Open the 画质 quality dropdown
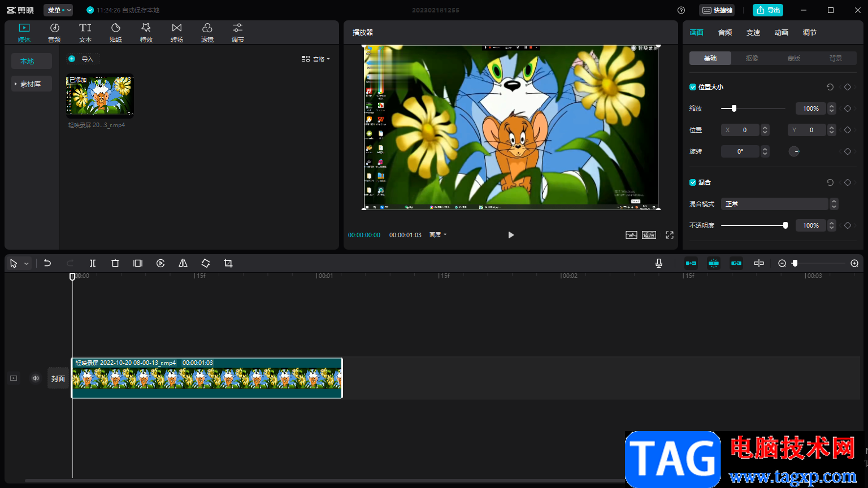Image resolution: width=868 pixels, height=488 pixels. tap(438, 235)
